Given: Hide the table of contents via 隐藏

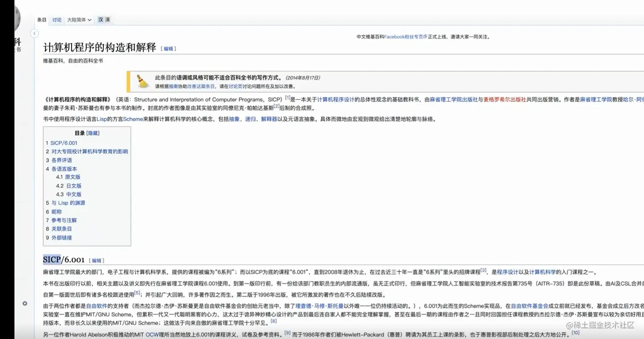Looking at the screenshot, I should (93, 133).
